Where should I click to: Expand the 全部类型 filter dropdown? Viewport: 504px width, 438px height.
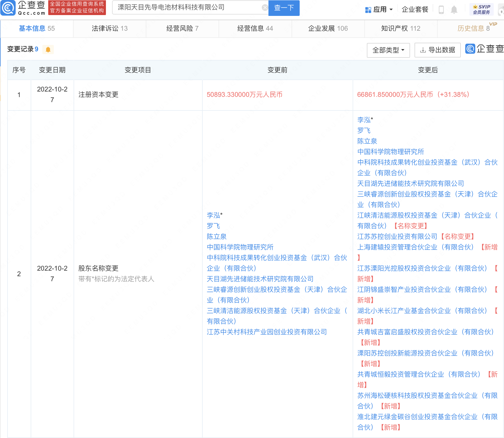click(388, 50)
